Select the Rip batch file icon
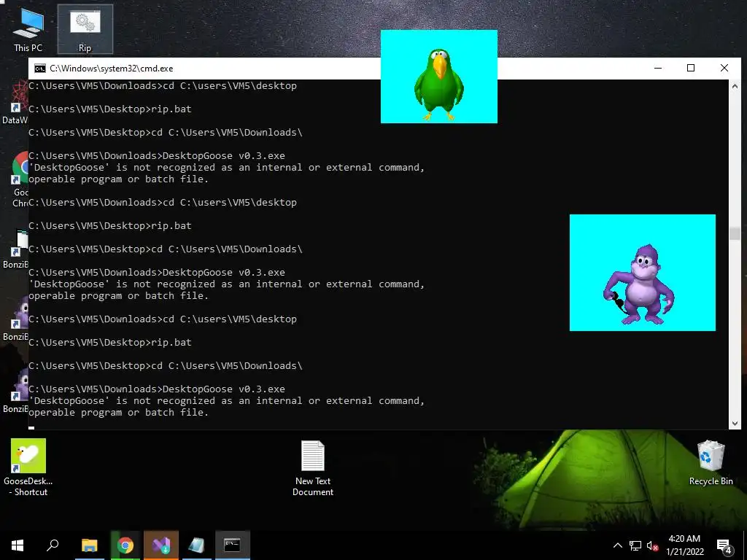The image size is (747, 560). (85, 29)
